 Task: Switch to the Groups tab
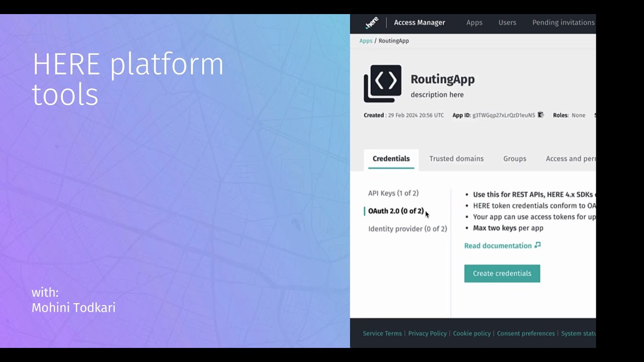(x=515, y=158)
